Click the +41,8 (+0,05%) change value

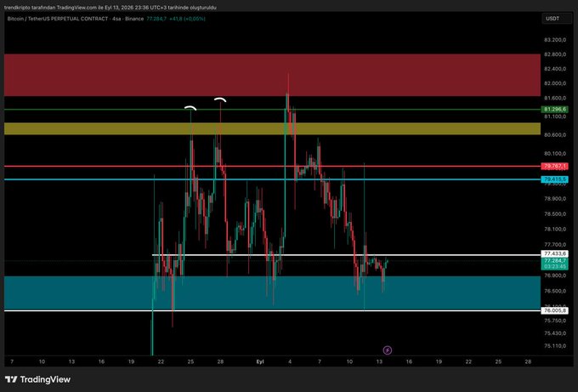tap(187, 19)
